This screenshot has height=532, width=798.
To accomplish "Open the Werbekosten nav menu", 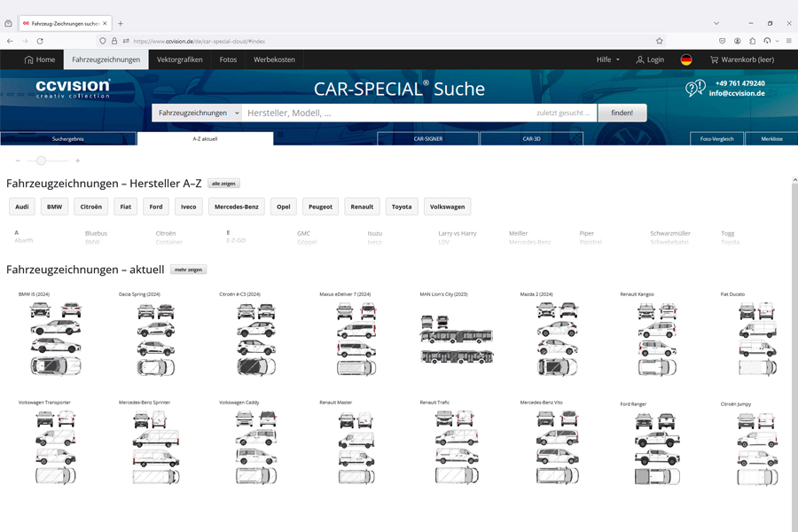I will [x=274, y=59].
